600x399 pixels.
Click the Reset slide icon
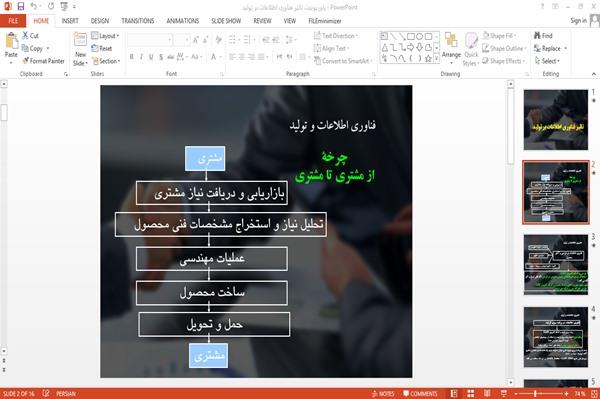tap(95, 48)
